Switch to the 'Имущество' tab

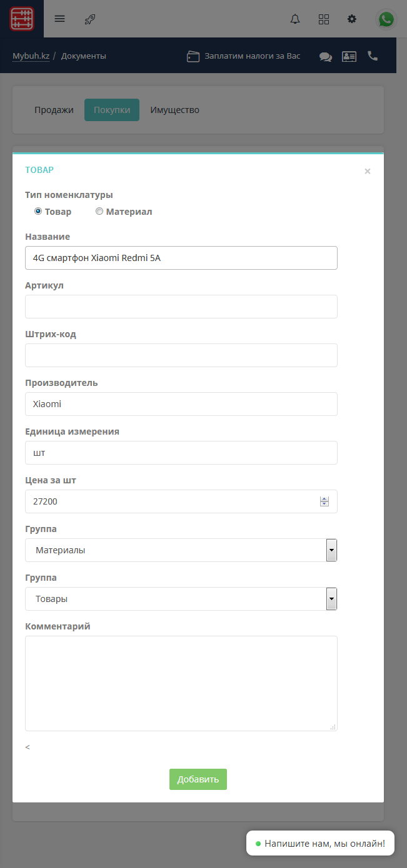174,109
